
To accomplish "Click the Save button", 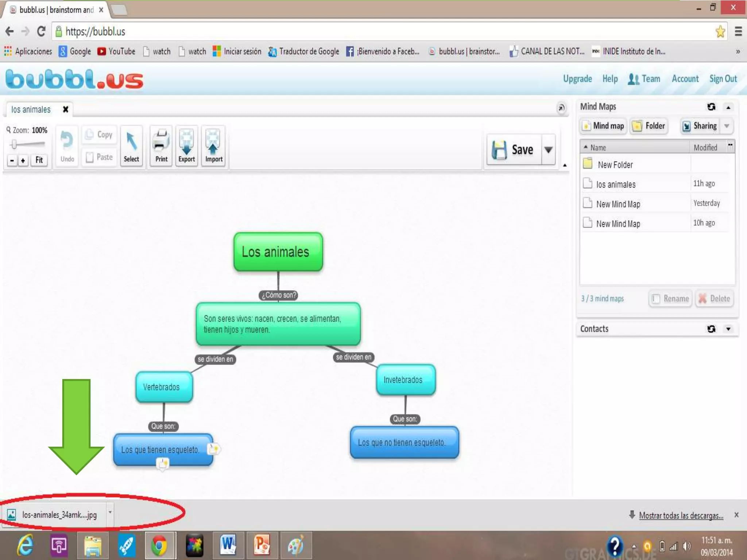I will (x=514, y=150).
